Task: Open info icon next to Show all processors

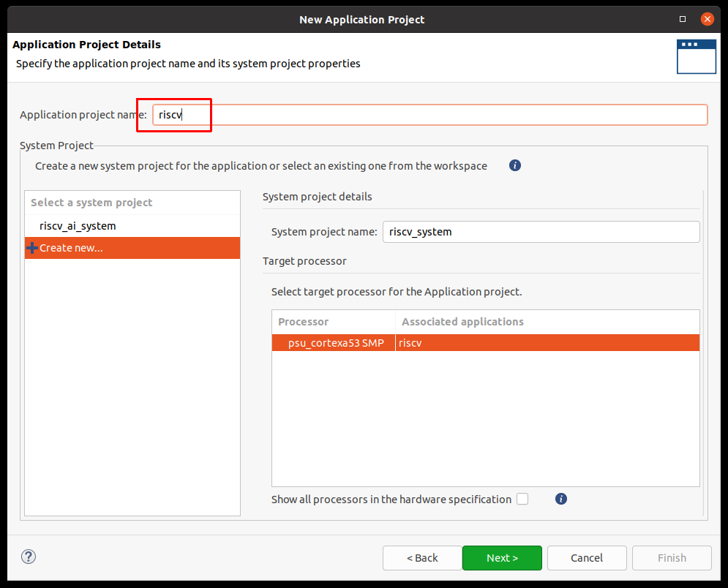Action: [561, 499]
